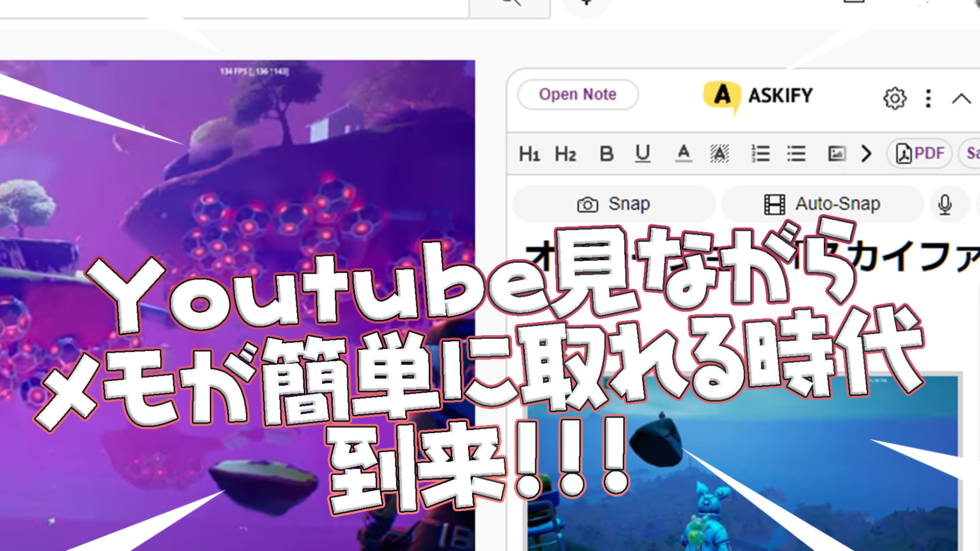
Task: Toggle underline formatting
Action: (x=643, y=154)
